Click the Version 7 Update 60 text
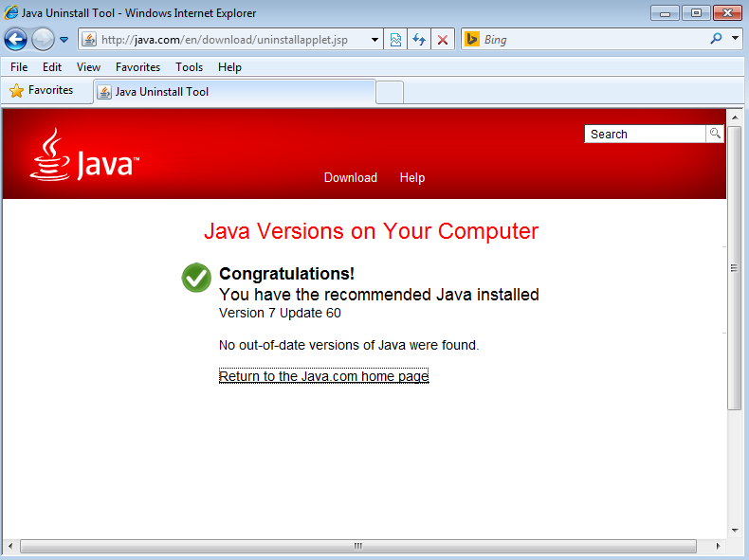Image resolution: width=749 pixels, height=560 pixels. (x=280, y=314)
